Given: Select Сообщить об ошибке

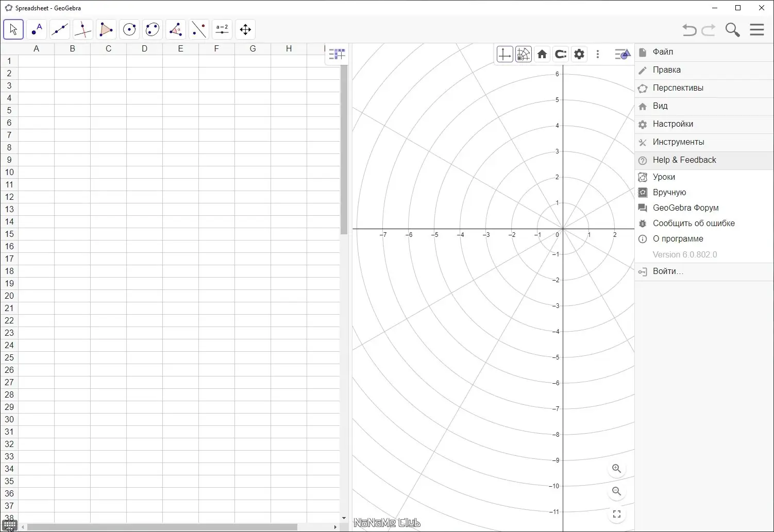Looking at the screenshot, I should click(x=704, y=224).
